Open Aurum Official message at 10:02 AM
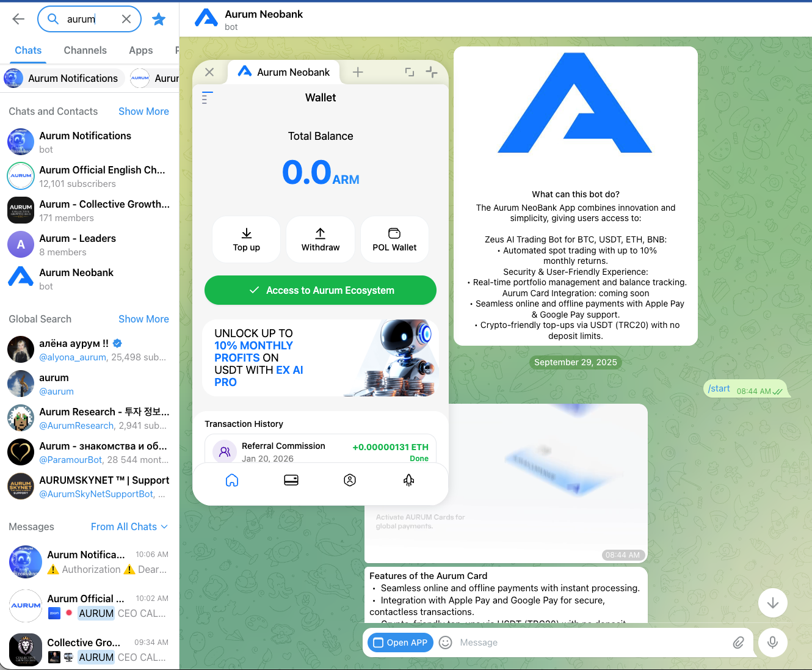Screen dimensions: 812x670 [x=89, y=605]
